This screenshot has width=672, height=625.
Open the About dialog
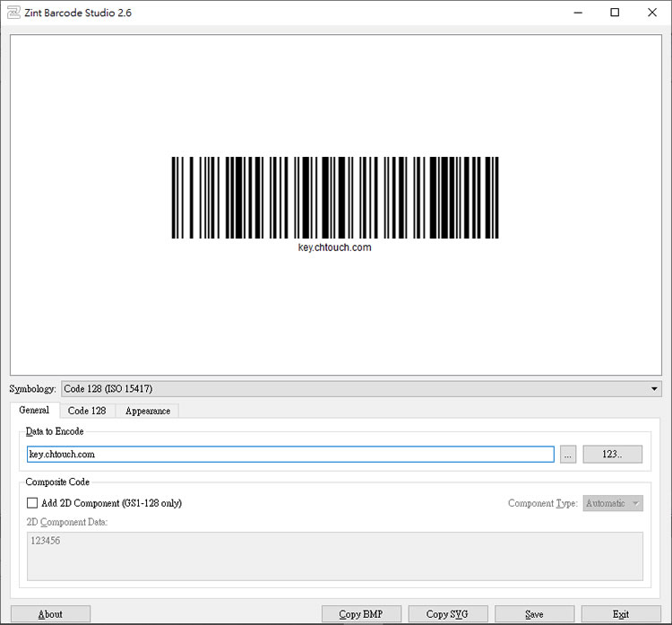[50, 614]
